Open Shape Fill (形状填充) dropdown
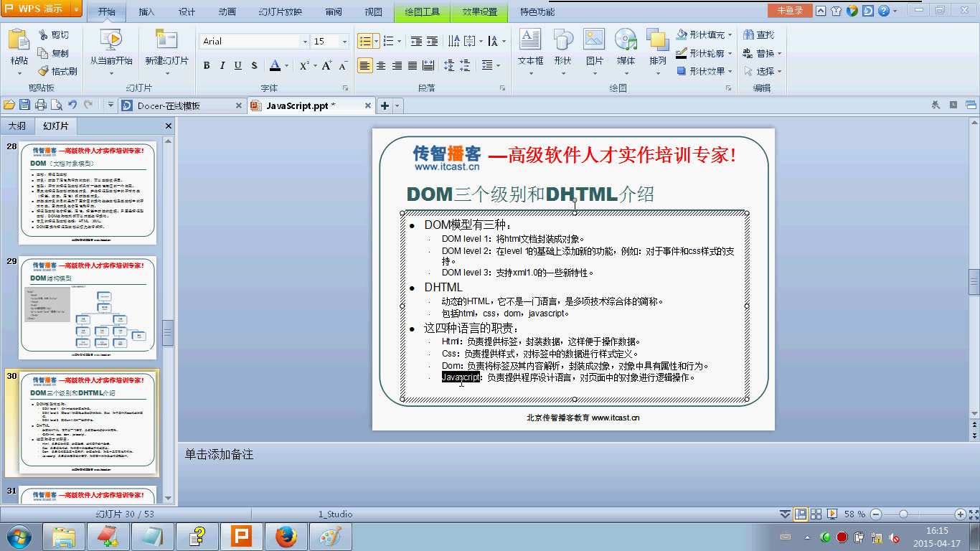Viewport: 980px width, 551px height. pyautogui.click(x=730, y=34)
